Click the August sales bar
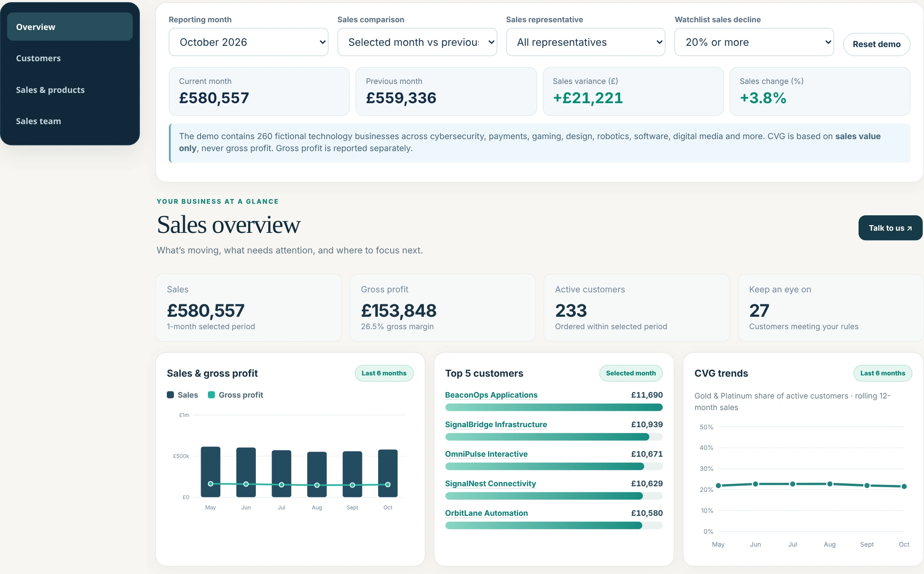 click(x=317, y=474)
